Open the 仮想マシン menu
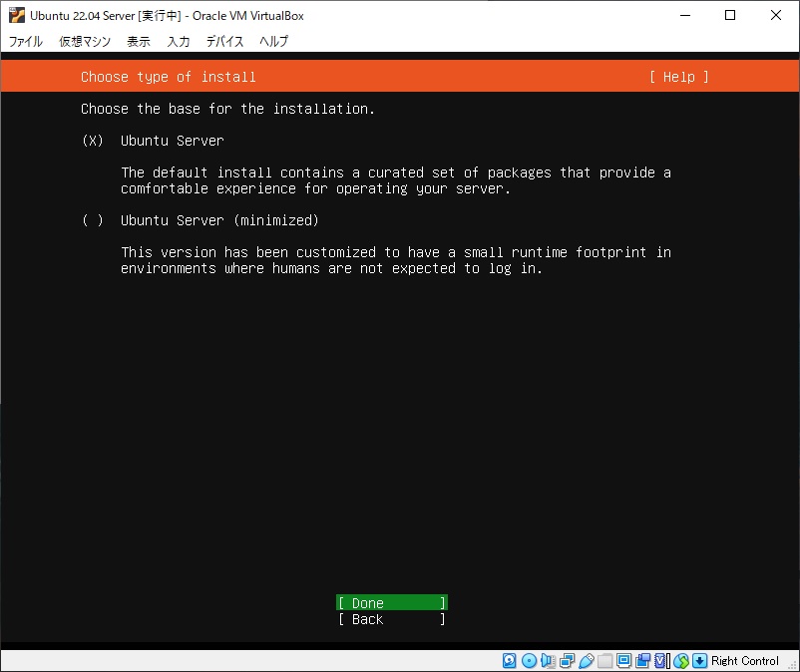Viewport: 800px width, 672px height. click(85, 41)
